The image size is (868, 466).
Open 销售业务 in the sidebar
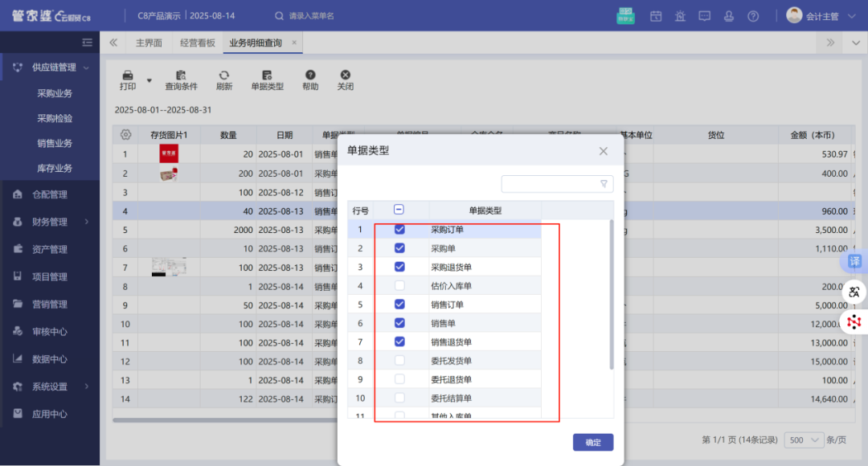click(x=55, y=143)
